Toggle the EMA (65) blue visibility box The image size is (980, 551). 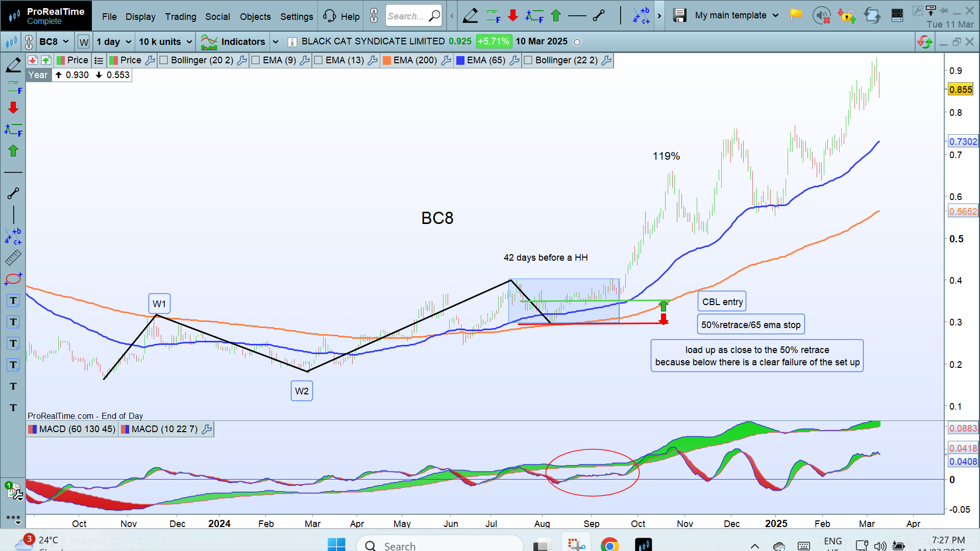[x=460, y=60]
